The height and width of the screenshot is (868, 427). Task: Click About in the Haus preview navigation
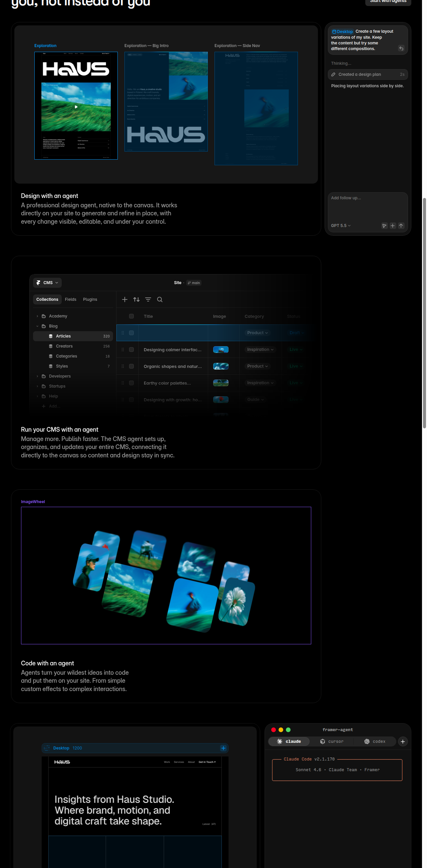click(191, 762)
